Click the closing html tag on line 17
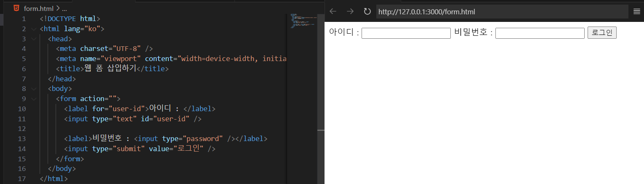Viewport: 644px width, 184px height. point(54,179)
